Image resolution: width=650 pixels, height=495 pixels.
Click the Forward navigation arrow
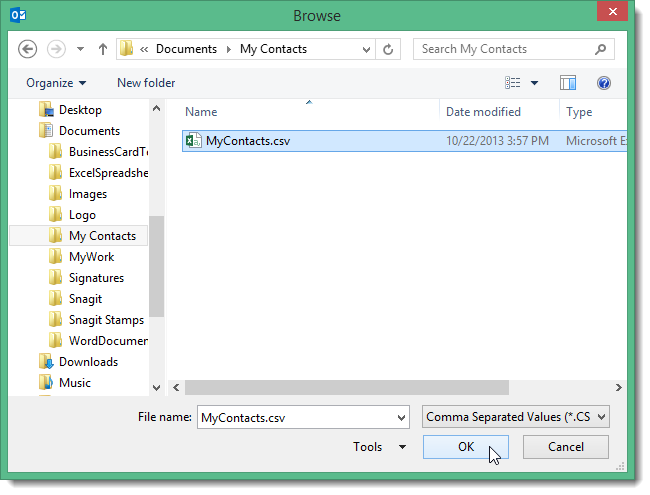56,49
